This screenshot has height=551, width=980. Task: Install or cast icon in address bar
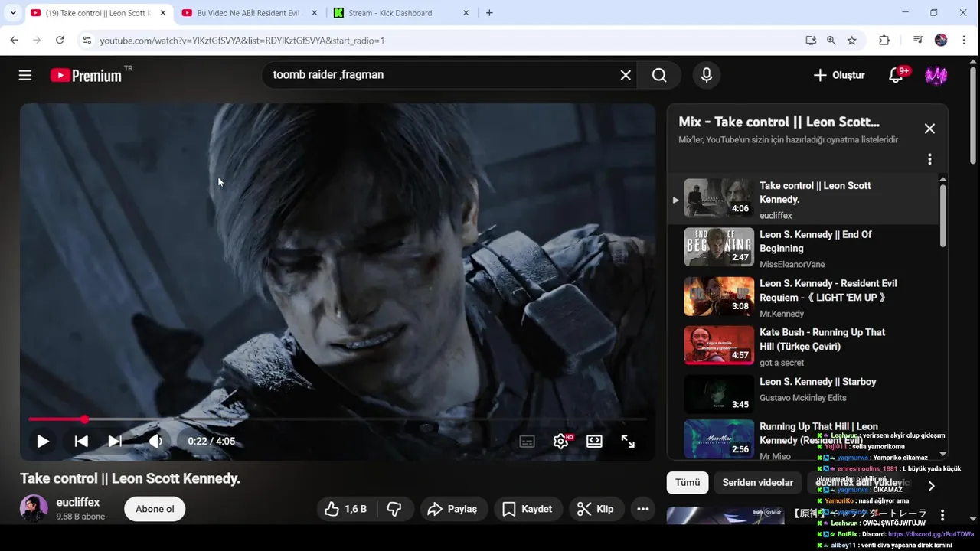click(811, 41)
